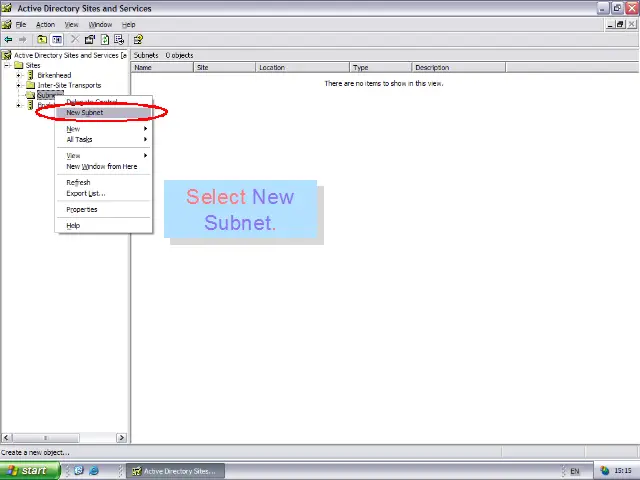640x480 pixels.
Task: Open the Action menu in menu bar
Action: pos(45,24)
